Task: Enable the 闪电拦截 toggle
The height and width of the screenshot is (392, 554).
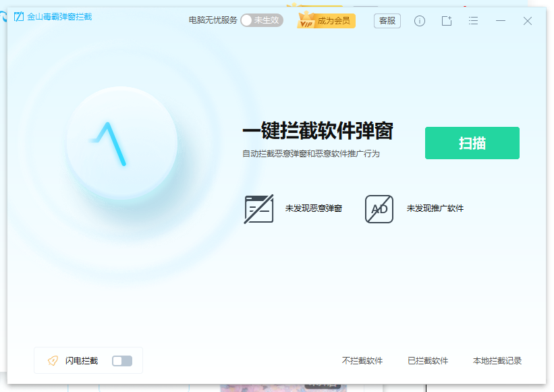Action: click(x=121, y=361)
